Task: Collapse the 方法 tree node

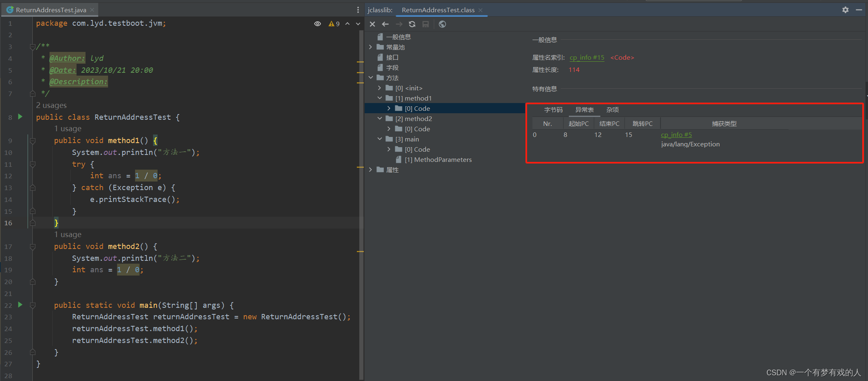Action: tap(371, 78)
